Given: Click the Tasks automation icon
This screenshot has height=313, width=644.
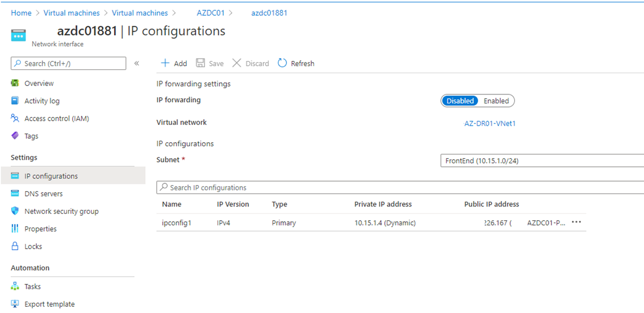Looking at the screenshot, I should click(x=15, y=286).
